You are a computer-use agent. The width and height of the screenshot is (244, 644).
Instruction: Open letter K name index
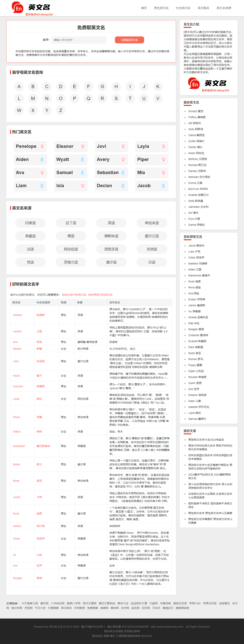157,87
